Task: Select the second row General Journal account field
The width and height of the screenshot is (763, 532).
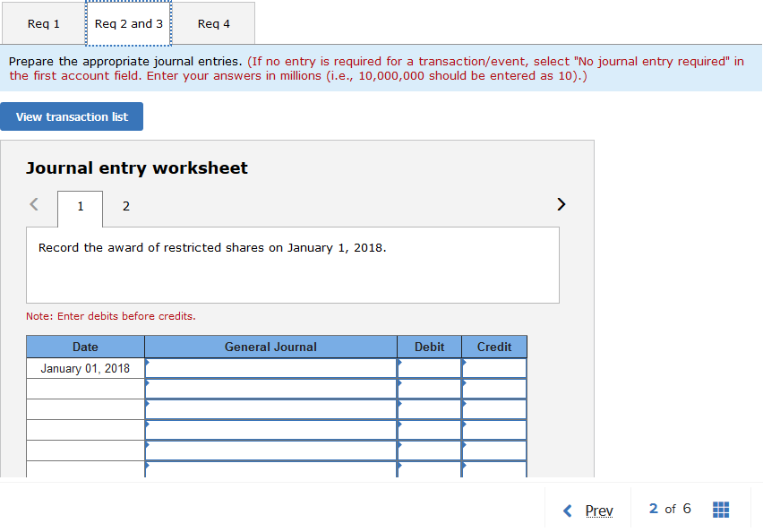Action: (271, 389)
